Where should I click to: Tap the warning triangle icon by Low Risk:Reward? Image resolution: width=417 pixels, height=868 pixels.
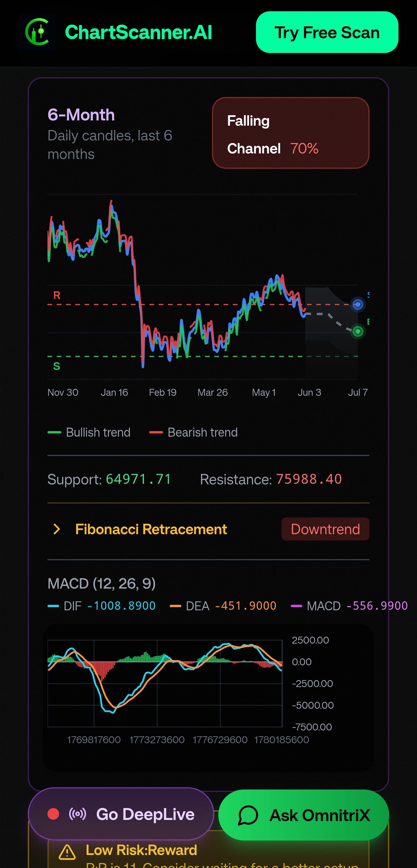click(67, 851)
